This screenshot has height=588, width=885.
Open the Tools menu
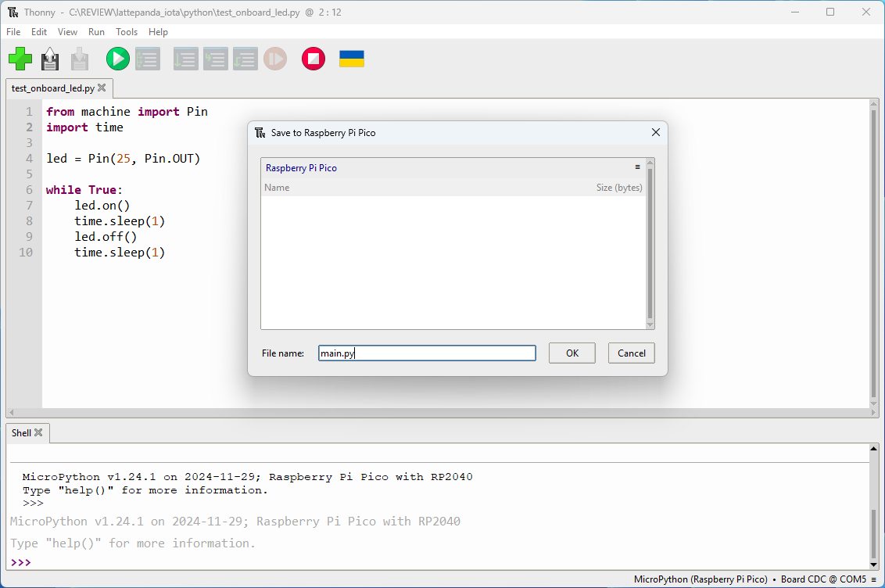127,32
